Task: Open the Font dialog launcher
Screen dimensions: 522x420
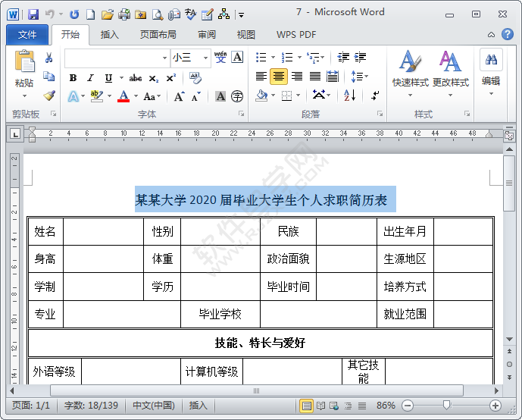Action: (242, 114)
